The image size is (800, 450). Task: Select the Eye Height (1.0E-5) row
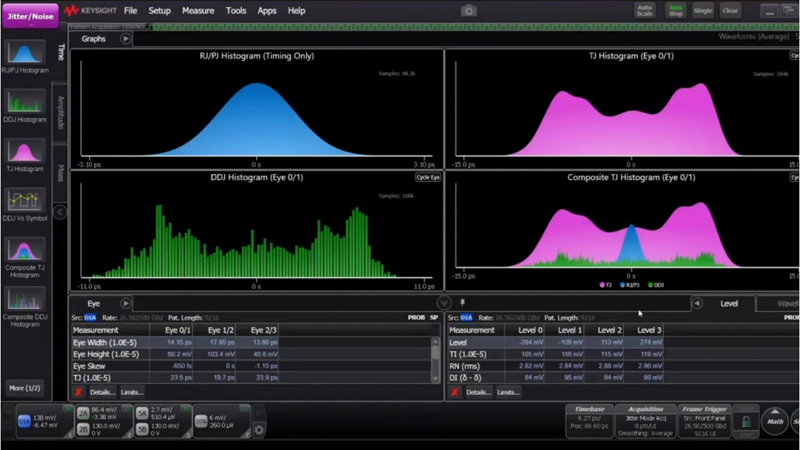click(x=252, y=354)
